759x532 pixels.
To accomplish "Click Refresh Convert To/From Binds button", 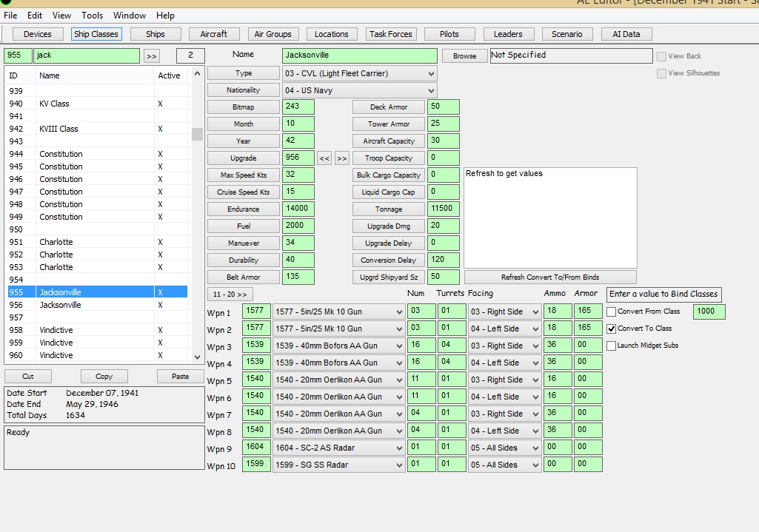I will click(x=550, y=277).
